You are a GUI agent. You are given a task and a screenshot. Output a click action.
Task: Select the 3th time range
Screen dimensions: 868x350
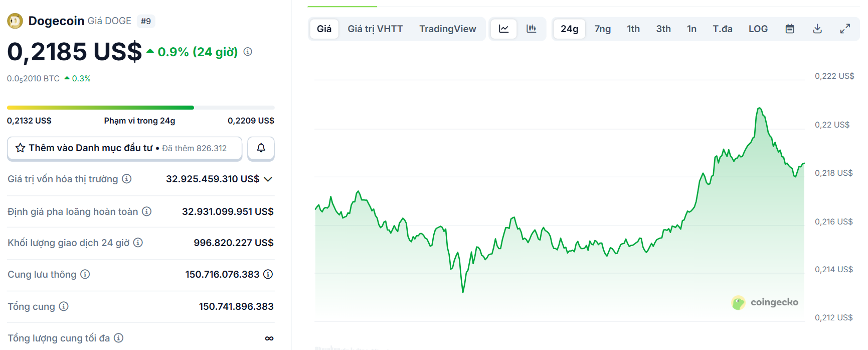point(663,29)
